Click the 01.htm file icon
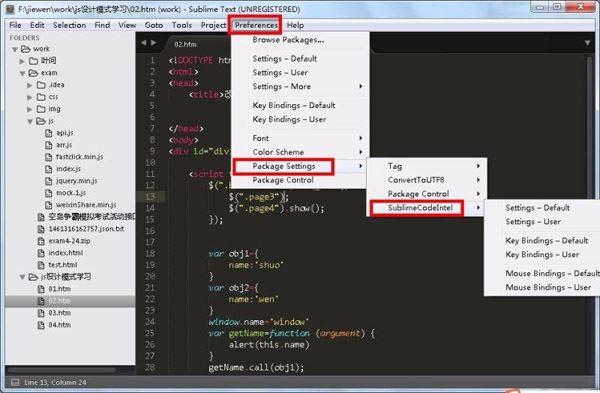The height and width of the screenshot is (393, 600). 41,289
